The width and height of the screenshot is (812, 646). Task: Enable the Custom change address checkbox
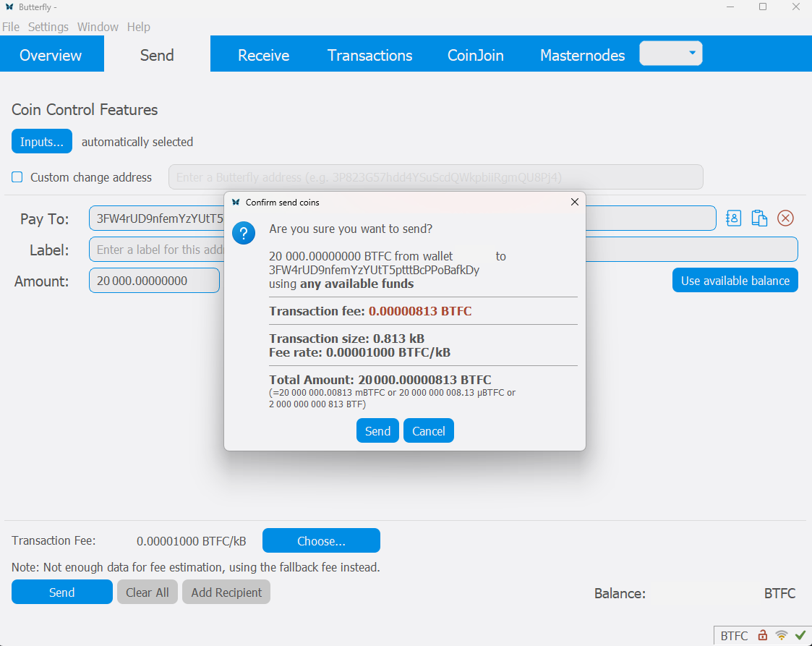coord(17,177)
